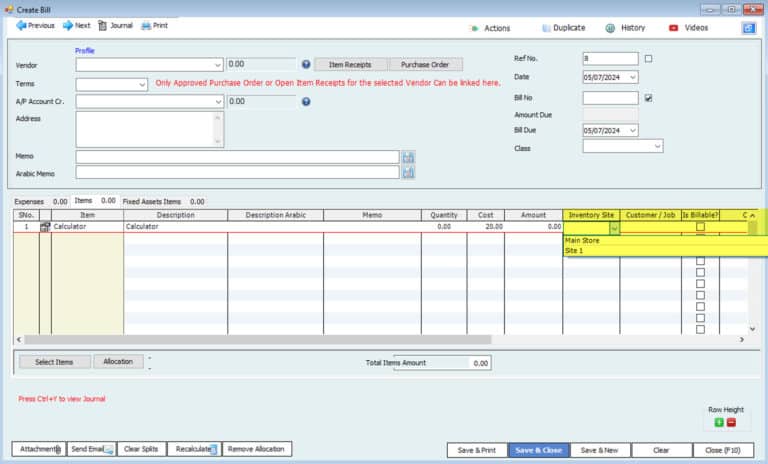Image resolution: width=768 pixels, height=464 pixels.
Task: Click the red decrease Row Height icon
Action: pyautogui.click(x=731, y=422)
